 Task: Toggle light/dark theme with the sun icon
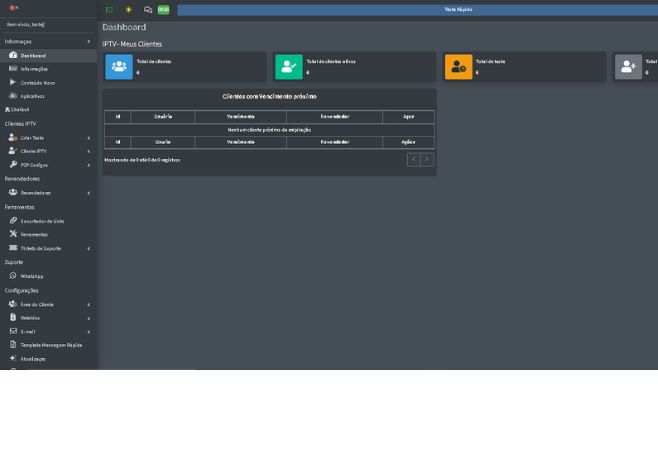click(x=129, y=10)
